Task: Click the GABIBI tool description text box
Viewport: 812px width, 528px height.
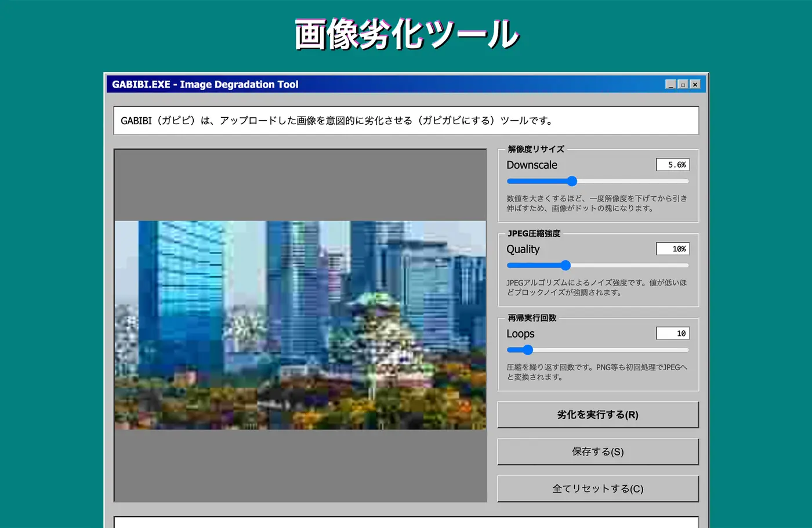Action: pos(406,120)
